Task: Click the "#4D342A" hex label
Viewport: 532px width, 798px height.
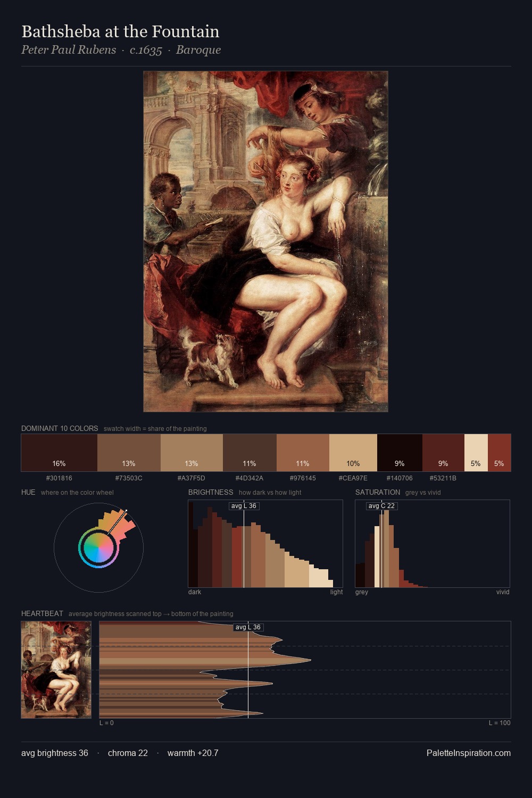Action: click(250, 478)
